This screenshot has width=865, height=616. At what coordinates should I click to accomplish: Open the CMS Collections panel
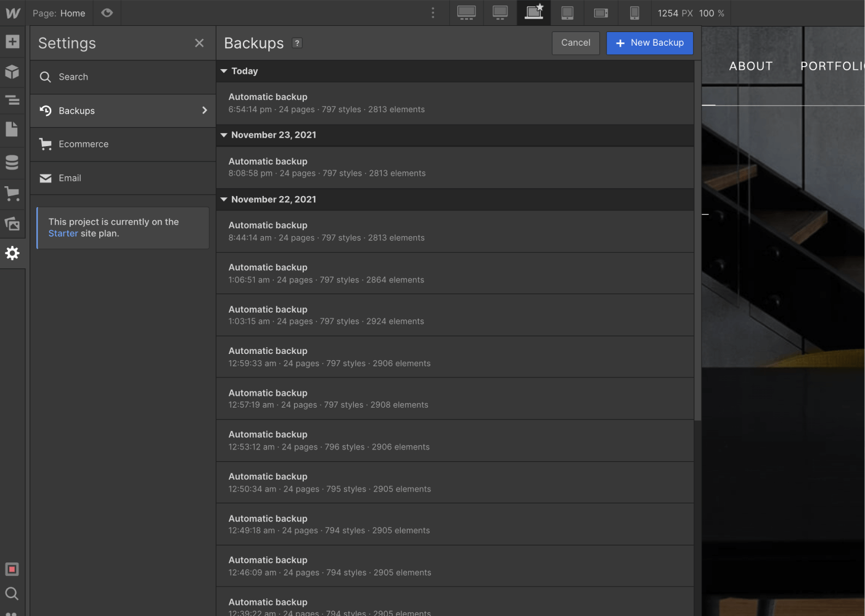pyautogui.click(x=12, y=162)
